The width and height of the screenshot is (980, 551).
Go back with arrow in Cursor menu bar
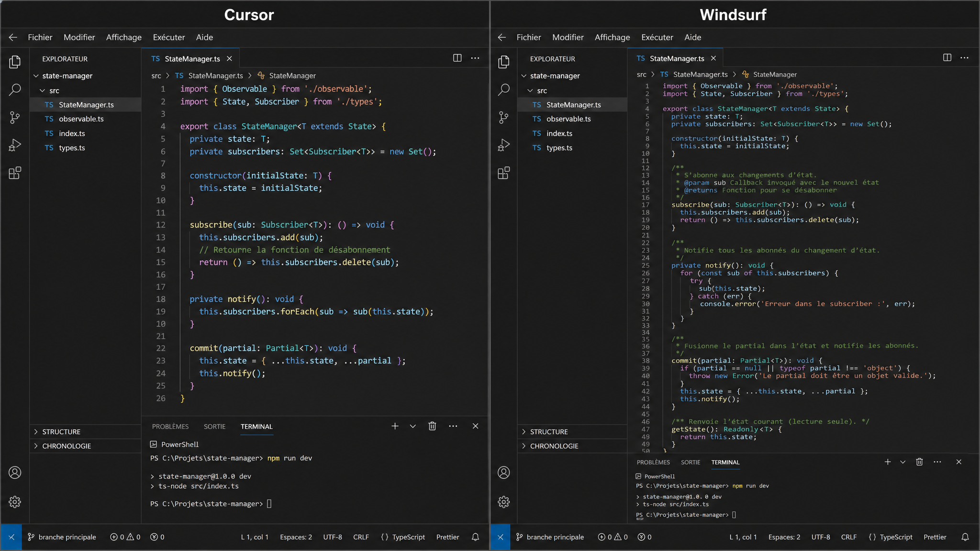tap(13, 37)
